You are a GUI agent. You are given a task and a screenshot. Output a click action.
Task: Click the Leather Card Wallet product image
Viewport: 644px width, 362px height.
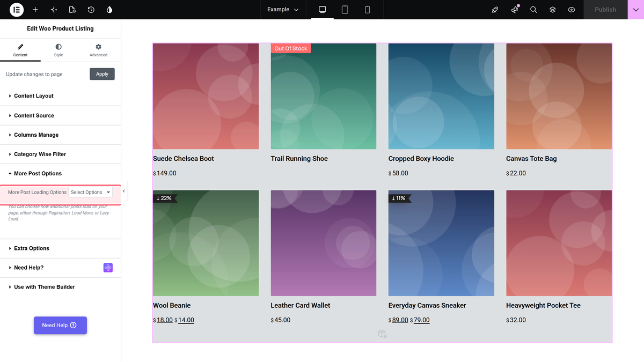point(324,243)
